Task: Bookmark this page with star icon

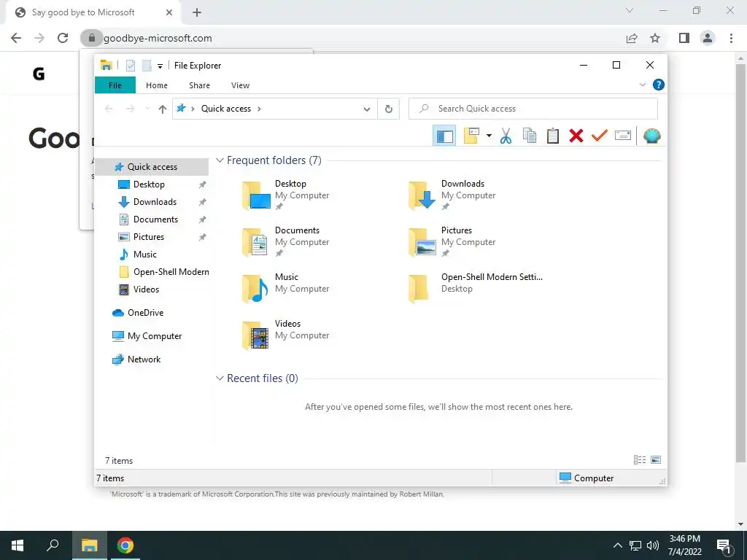Action: coord(656,38)
